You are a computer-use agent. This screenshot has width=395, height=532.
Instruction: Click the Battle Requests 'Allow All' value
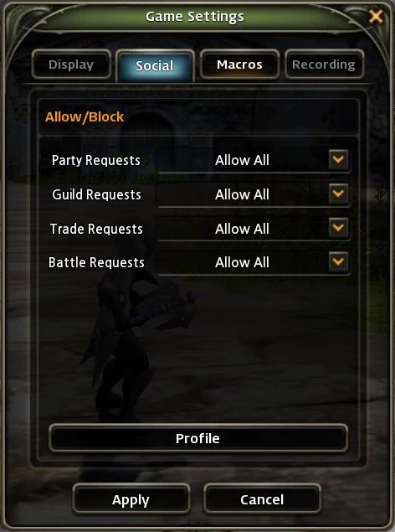(x=242, y=262)
